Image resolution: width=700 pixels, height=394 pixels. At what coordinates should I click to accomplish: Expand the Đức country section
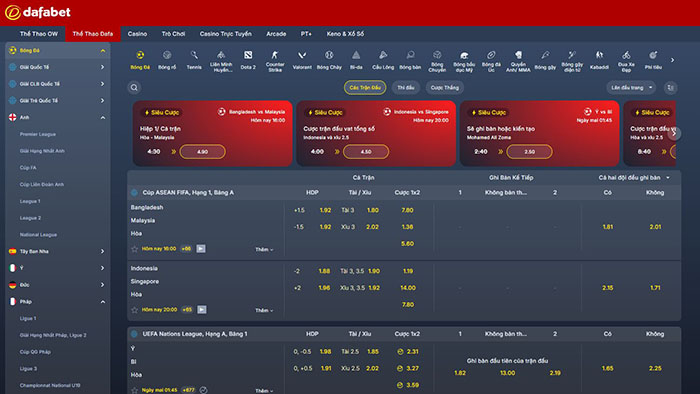coord(103,285)
